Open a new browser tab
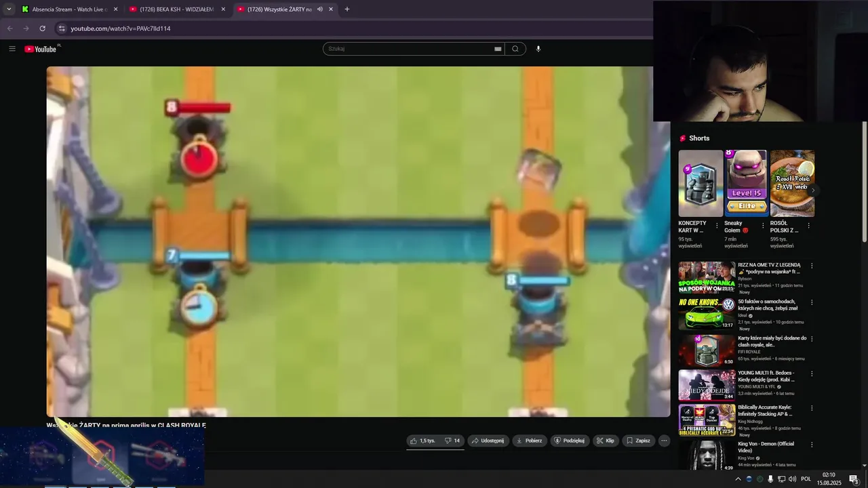The height and width of the screenshot is (488, 868). 347,9
